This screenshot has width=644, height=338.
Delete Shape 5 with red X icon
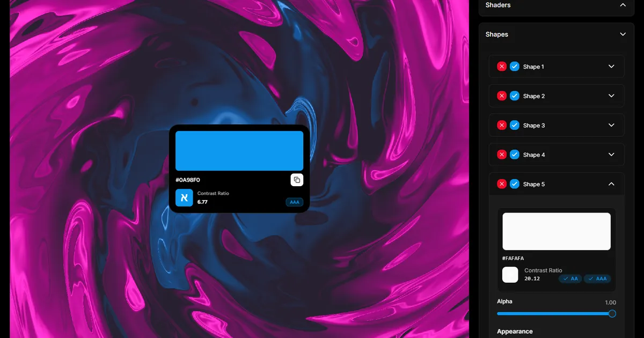(502, 184)
